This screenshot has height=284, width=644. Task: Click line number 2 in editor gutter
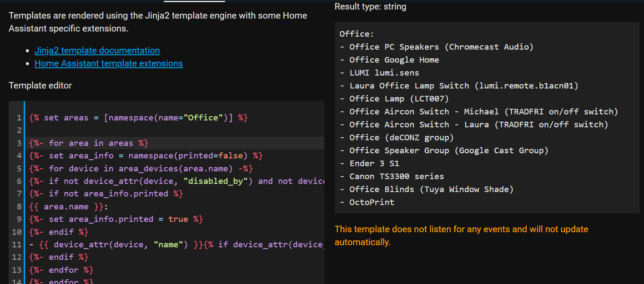tap(19, 130)
